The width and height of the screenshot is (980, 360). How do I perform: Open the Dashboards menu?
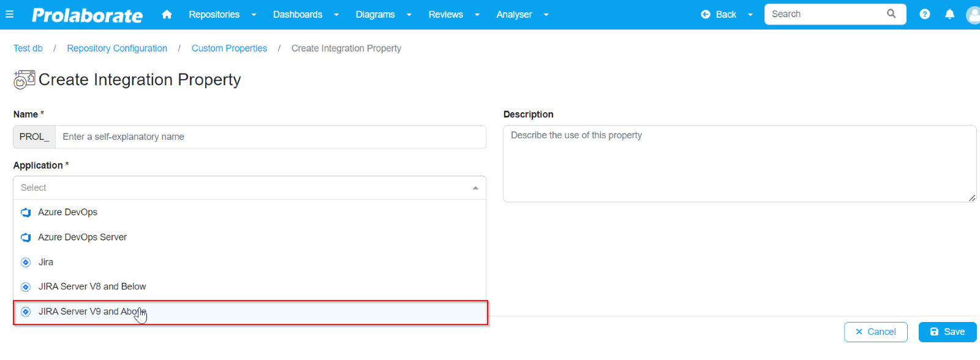click(x=298, y=14)
